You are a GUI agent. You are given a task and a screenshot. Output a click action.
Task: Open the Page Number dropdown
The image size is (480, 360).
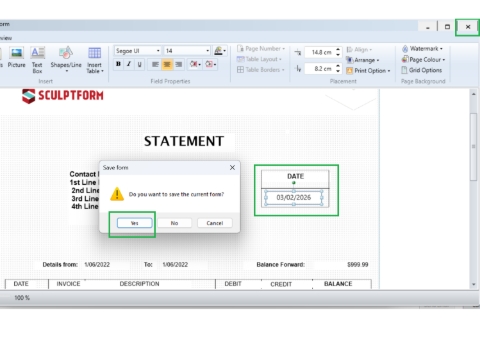pos(261,49)
